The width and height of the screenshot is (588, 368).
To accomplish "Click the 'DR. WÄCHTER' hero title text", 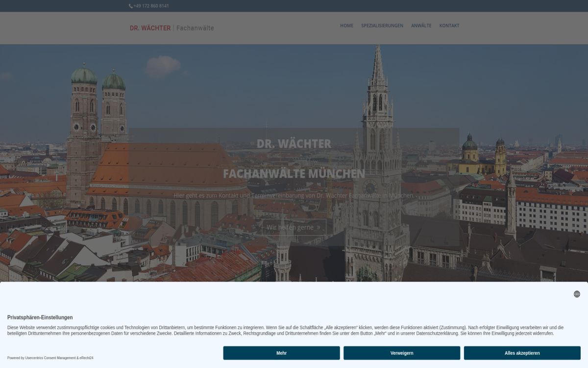I will [x=294, y=144].
